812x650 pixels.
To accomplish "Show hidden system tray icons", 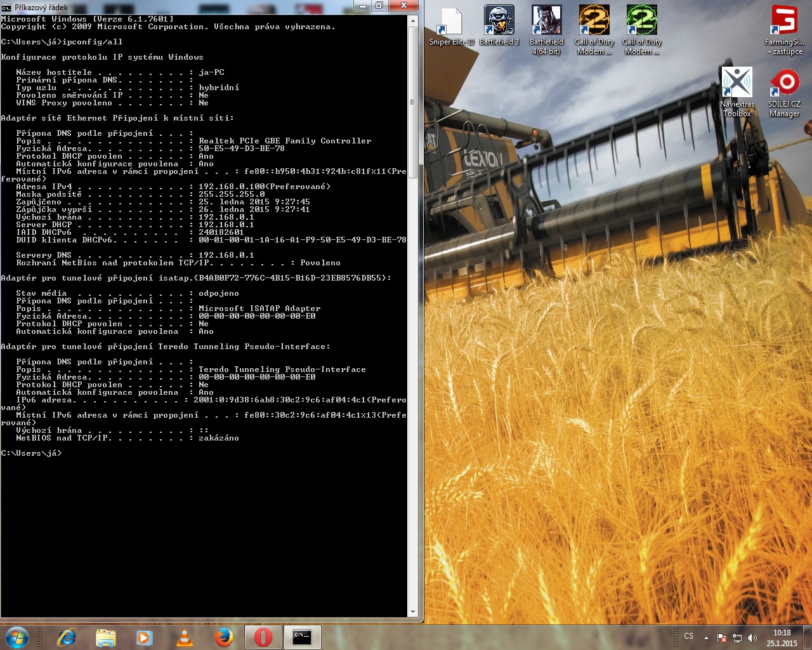I will pyautogui.click(x=706, y=638).
